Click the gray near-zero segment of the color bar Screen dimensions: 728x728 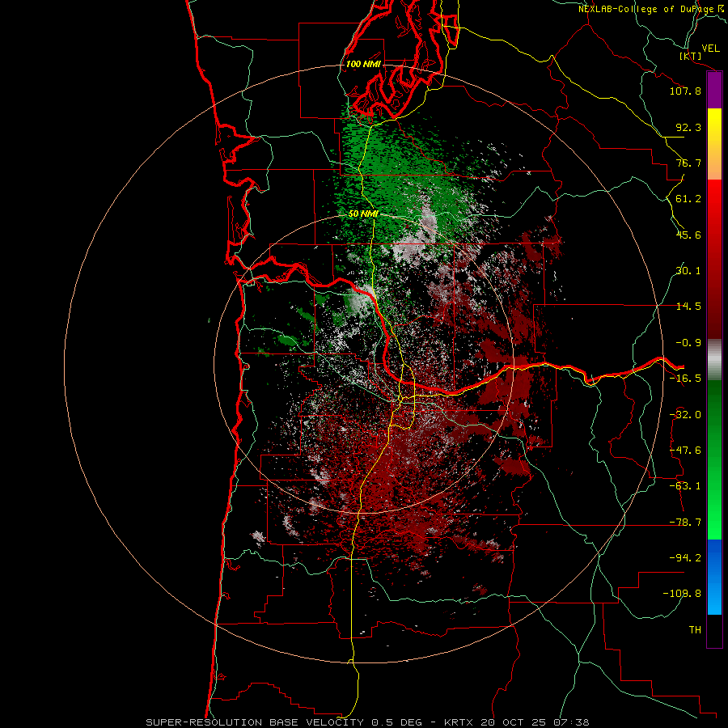point(714,360)
